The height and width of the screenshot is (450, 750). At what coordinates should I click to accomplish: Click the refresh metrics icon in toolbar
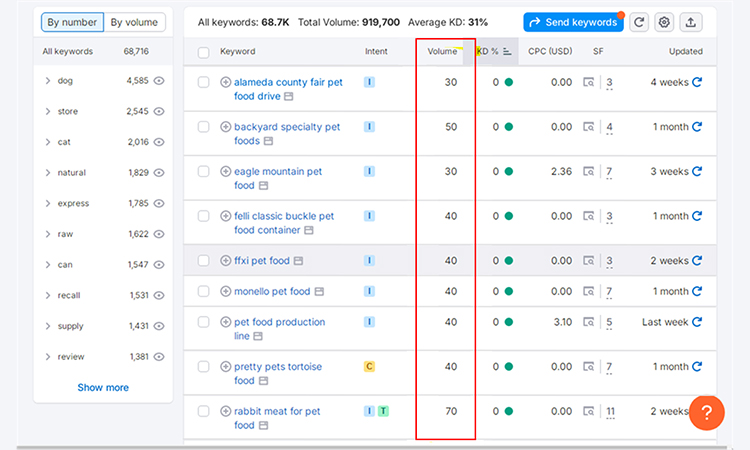pos(639,22)
